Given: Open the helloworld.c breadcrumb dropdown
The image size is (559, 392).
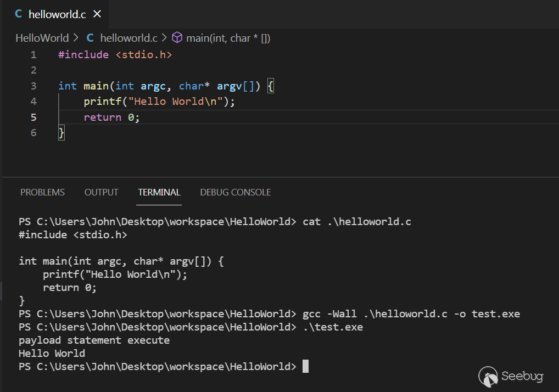Looking at the screenshot, I should (x=128, y=38).
